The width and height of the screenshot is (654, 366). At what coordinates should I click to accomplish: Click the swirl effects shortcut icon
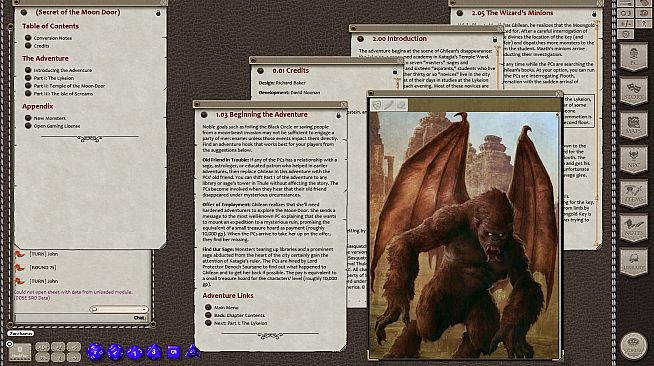644,13
